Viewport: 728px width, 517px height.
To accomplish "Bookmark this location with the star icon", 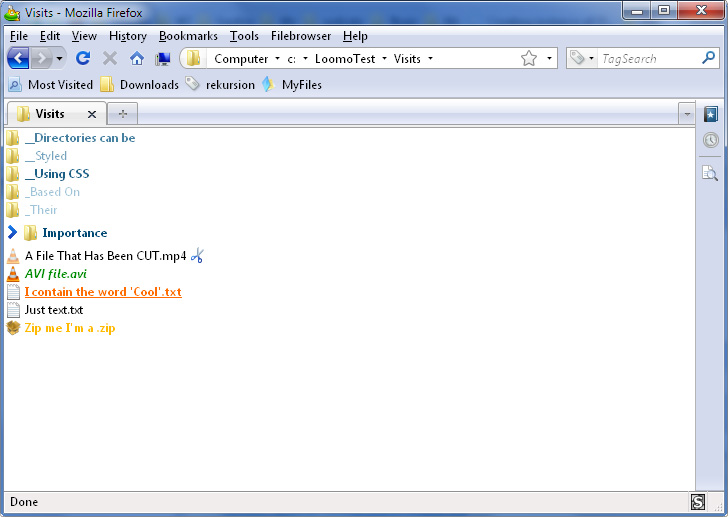I will pos(529,58).
